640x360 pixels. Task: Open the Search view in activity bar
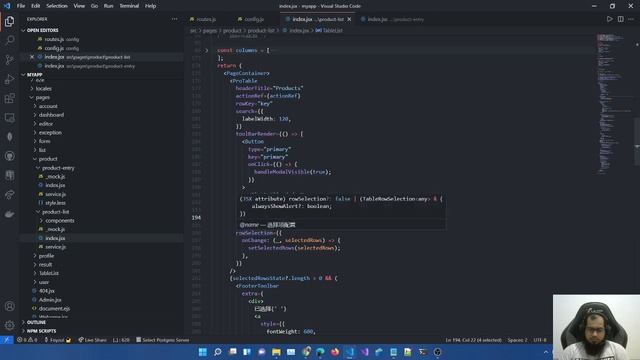click(9, 40)
